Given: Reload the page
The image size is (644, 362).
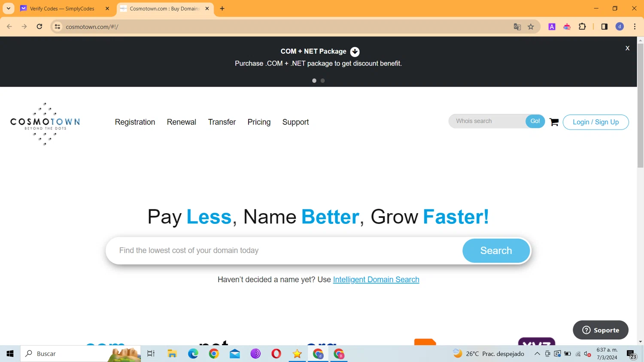Looking at the screenshot, I should click(x=39, y=27).
